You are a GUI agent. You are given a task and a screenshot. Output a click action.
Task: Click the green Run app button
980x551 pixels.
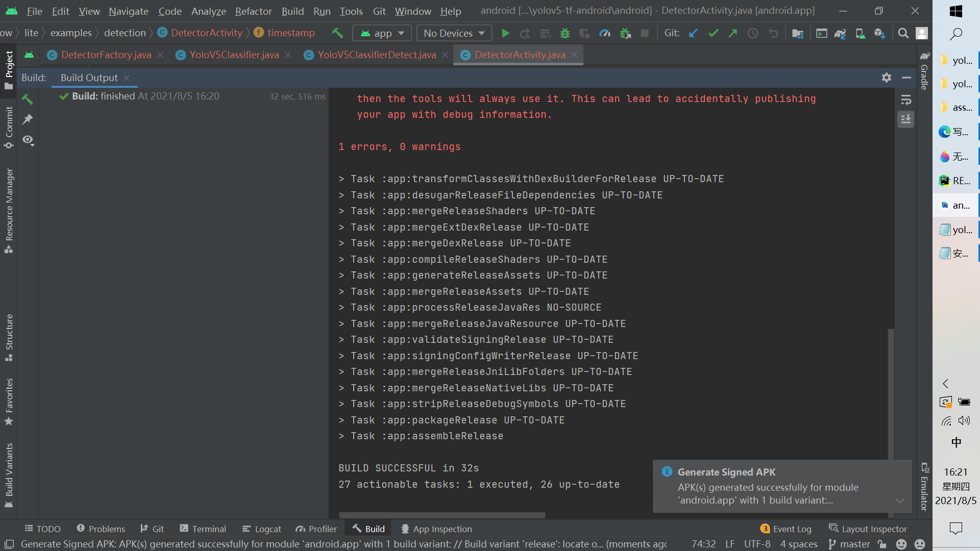click(505, 33)
